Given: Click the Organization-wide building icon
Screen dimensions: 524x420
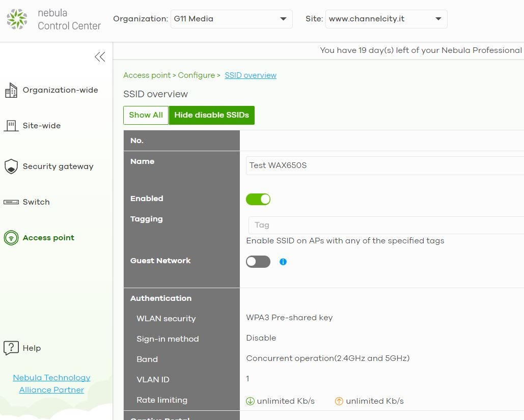Looking at the screenshot, I should point(11,91).
